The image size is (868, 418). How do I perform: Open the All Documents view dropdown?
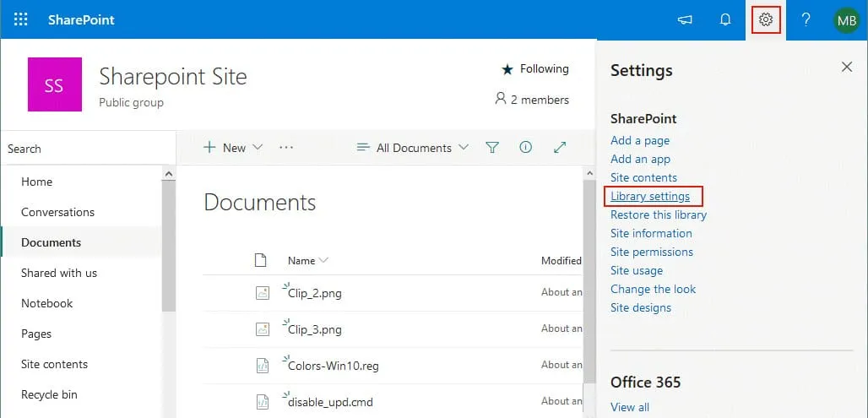(x=413, y=148)
